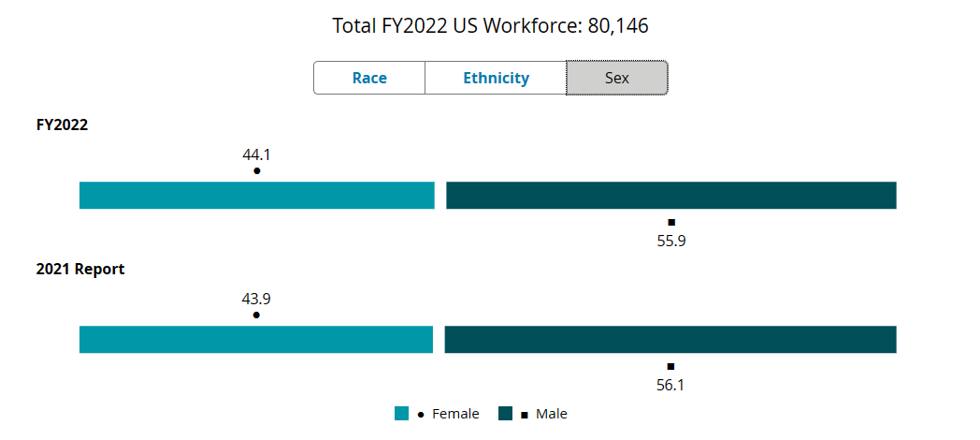This screenshot has width=980, height=440.
Task: Click the 43.9 data label
Action: click(256, 300)
